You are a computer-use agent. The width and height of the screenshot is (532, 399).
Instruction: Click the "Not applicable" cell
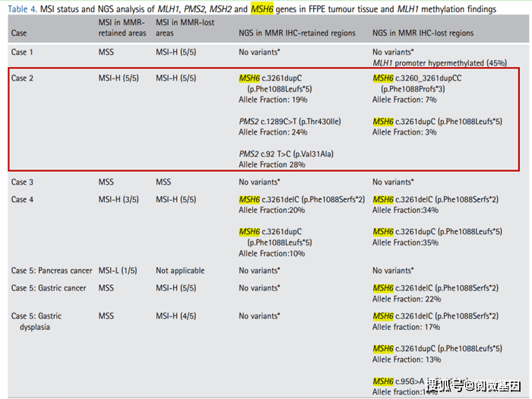(180, 271)
